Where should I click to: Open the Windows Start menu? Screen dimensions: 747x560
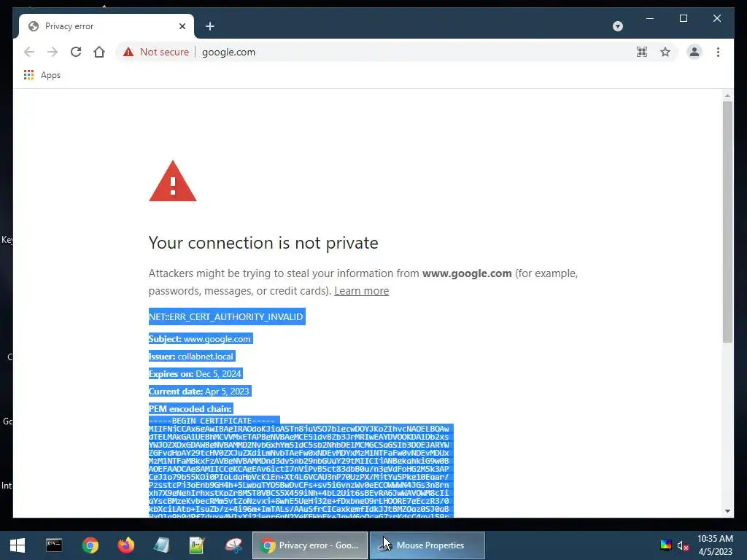click(x=18, y=545)
